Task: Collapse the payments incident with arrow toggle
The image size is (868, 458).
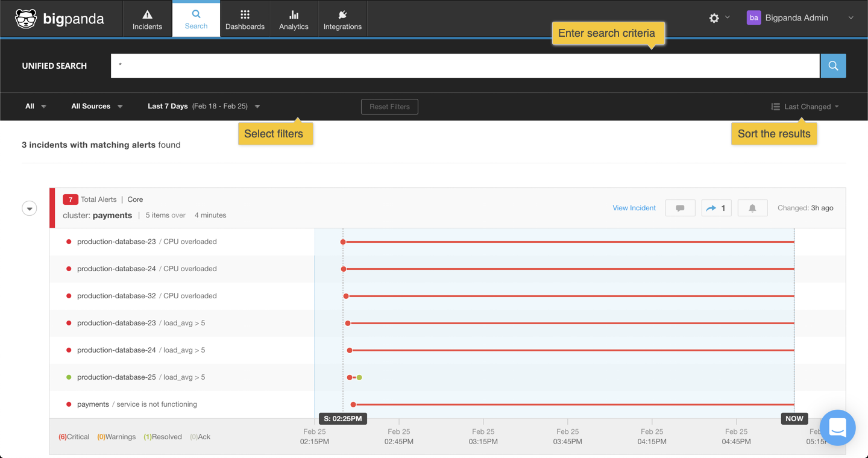Action: pos(30,209)
